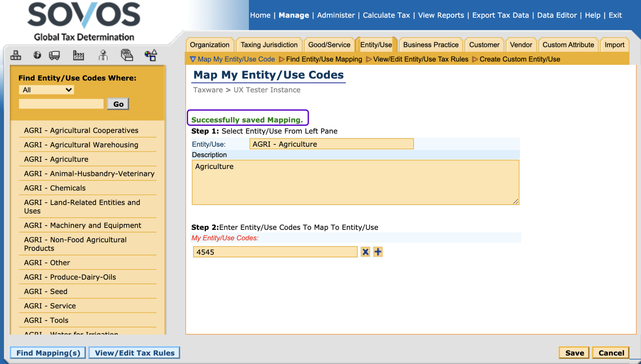
Task: Click the Find Mapping(s) button
Action: point(48,353)
